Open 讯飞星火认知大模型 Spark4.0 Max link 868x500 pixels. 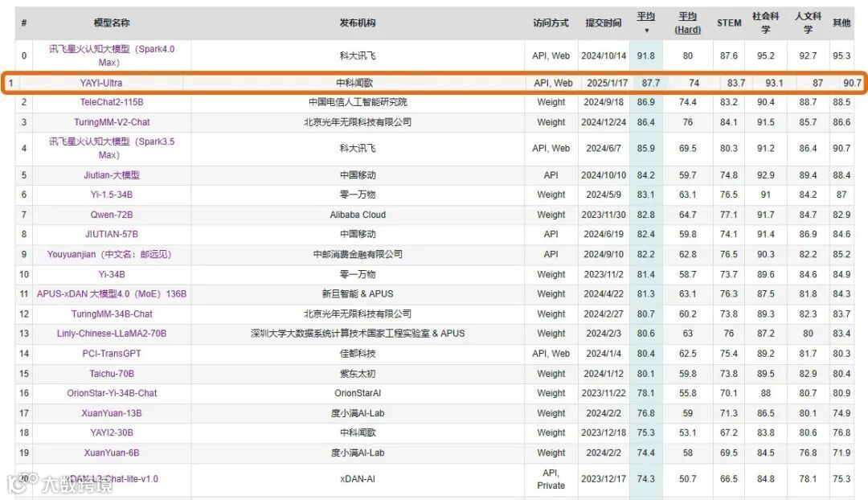coord(112,55)
